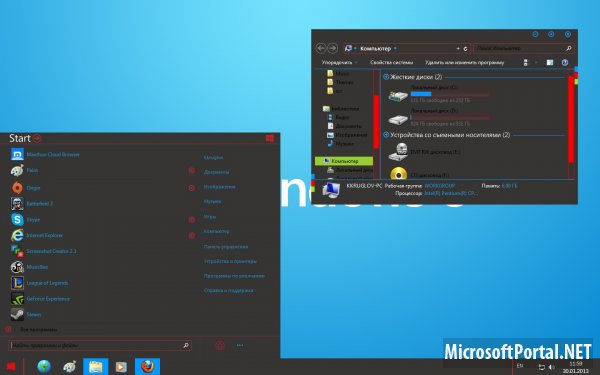The image size is (600, 375).
Task: Open Документы in Start menu right column
Action: coord(217,172)
